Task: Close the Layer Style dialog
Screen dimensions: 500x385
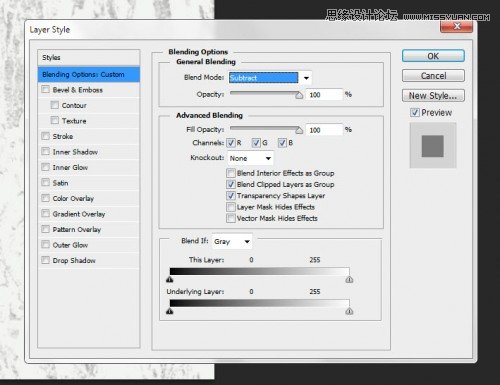Action: click(456, 27)
